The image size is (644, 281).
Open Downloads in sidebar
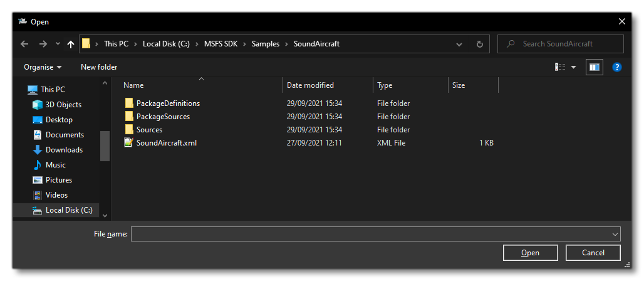coord(64,150)
